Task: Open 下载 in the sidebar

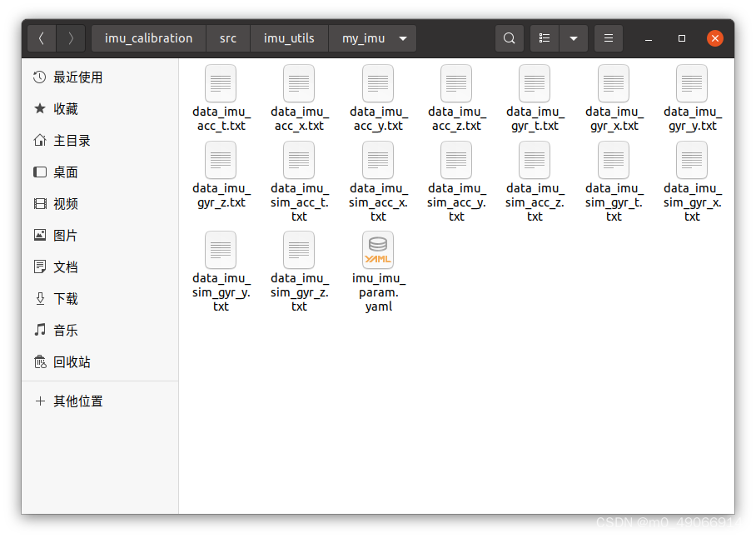Action: tap(63, 298)
